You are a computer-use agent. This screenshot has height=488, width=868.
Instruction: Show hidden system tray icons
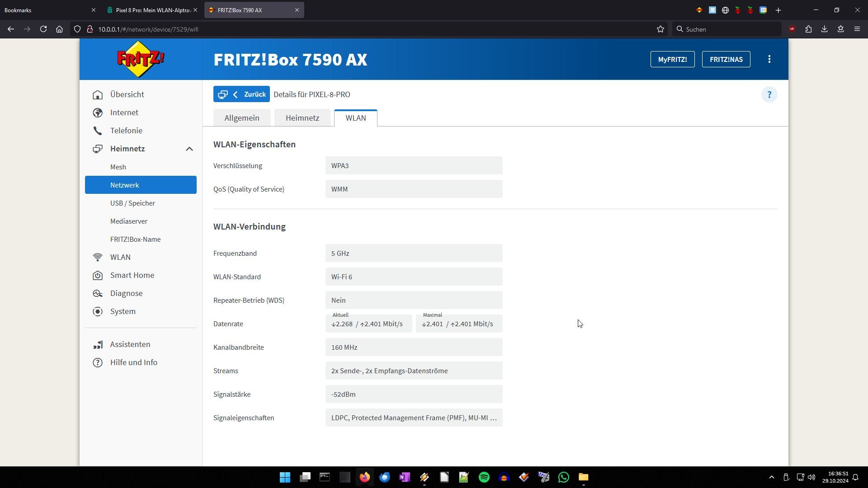[x=771, y=477]
